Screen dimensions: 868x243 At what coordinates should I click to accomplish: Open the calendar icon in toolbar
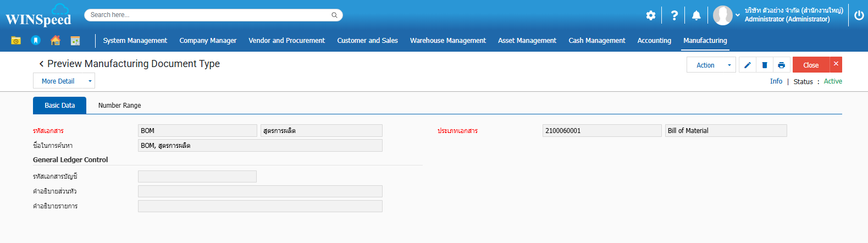pyautogui.click(x=75, y=40)
